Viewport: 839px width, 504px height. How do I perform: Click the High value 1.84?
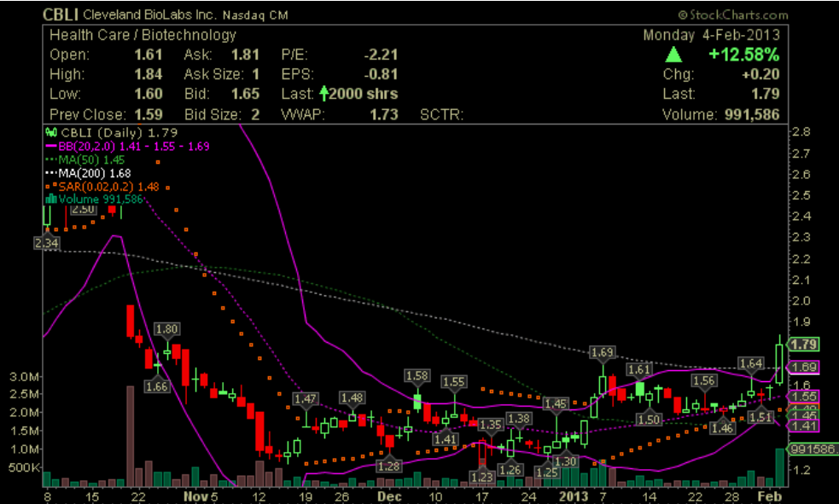(x=149, y=74)
